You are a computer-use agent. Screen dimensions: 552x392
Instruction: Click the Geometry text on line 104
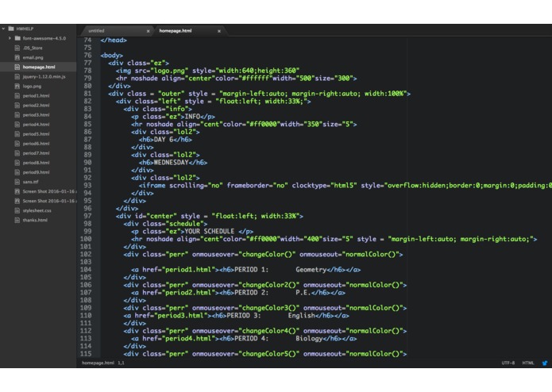point(311,270)
